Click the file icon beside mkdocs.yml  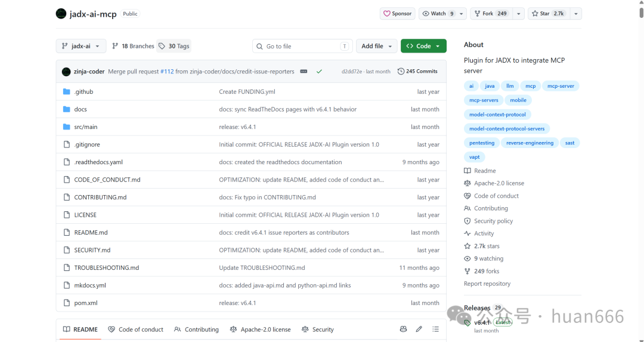(x=67, y=285)
